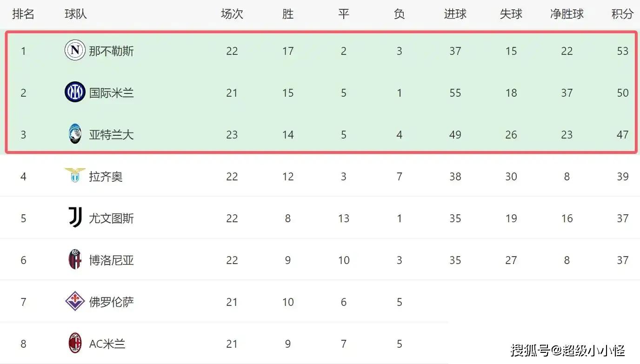
Task: Open the 国际米兰 team name link
Action: click(111, 93)
